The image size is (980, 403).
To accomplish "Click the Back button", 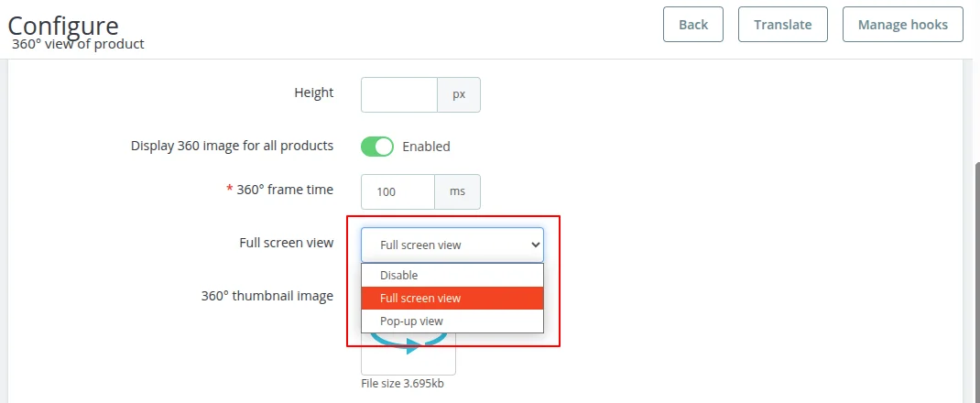I will pos(693,25).
